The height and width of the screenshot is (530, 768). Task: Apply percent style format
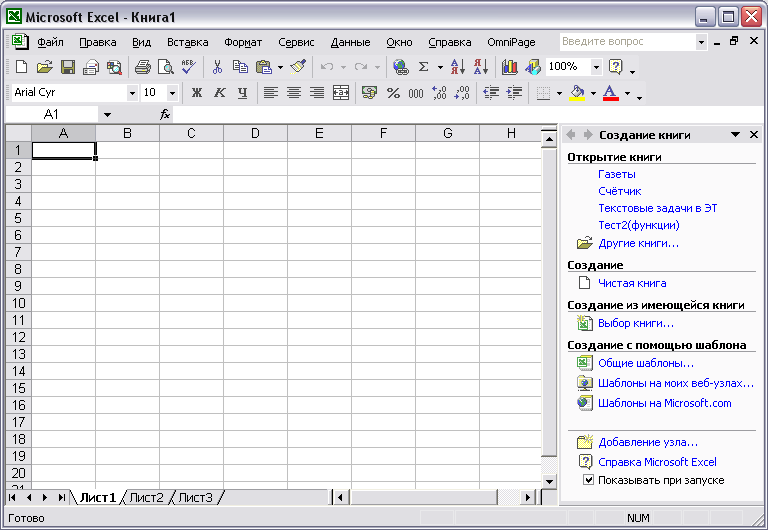click(393, 92)
